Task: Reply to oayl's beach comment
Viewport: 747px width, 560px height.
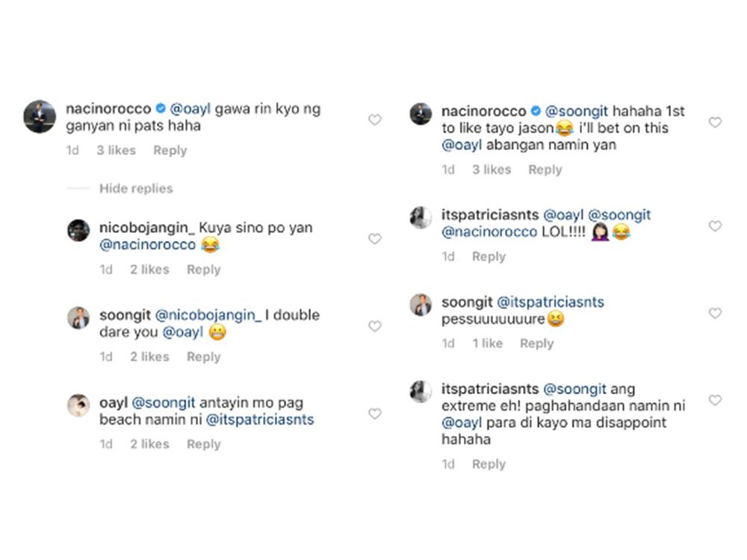Action: (x=203, y=444)
